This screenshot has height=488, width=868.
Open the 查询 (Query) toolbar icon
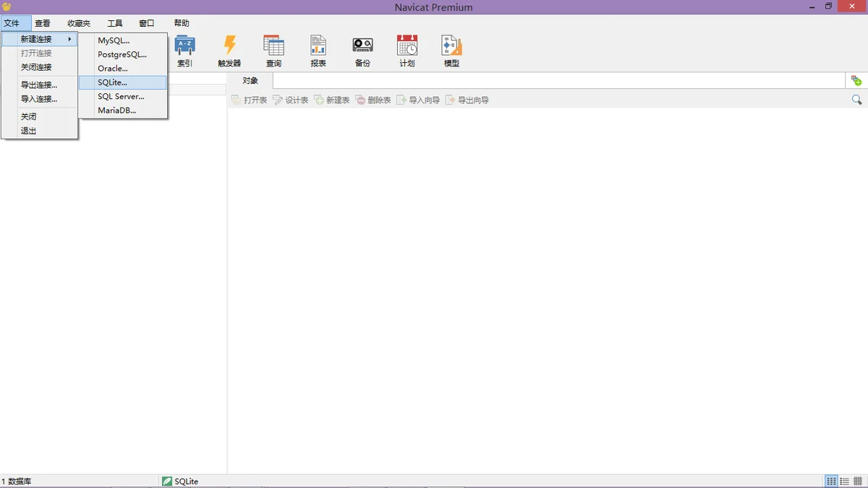coord(273,51)
